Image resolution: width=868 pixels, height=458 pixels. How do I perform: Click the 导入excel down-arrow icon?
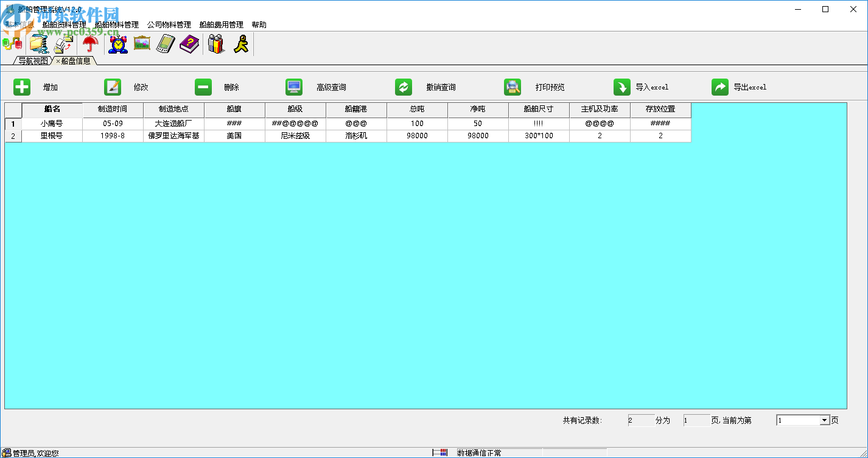coord(622,87)
